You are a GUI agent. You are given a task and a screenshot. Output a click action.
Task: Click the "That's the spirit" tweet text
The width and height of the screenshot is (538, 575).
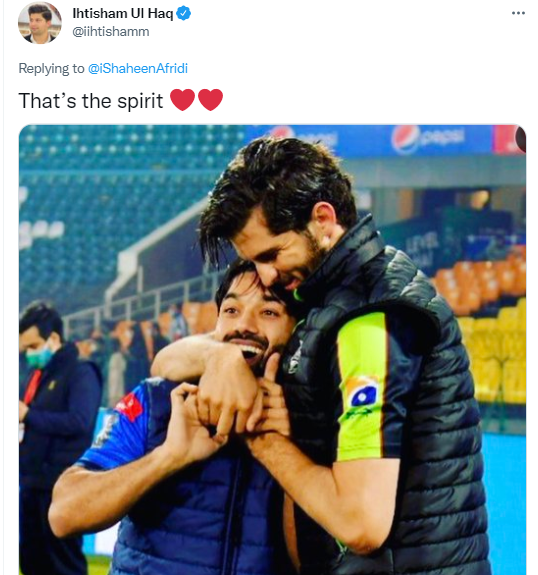coord(91,101)
